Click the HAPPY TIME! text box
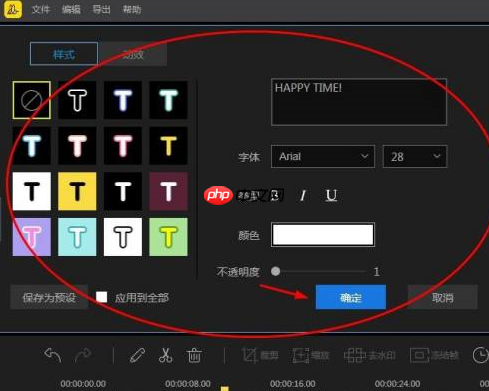489x391 pixels. 359,102
